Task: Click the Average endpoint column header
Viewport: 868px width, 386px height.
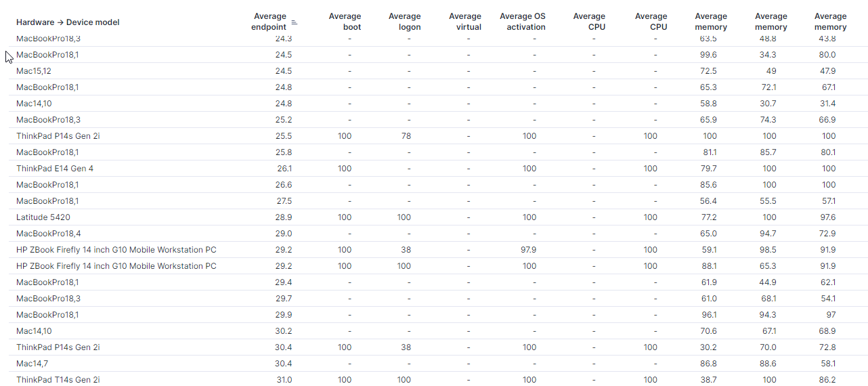Action: coord(269,22)
